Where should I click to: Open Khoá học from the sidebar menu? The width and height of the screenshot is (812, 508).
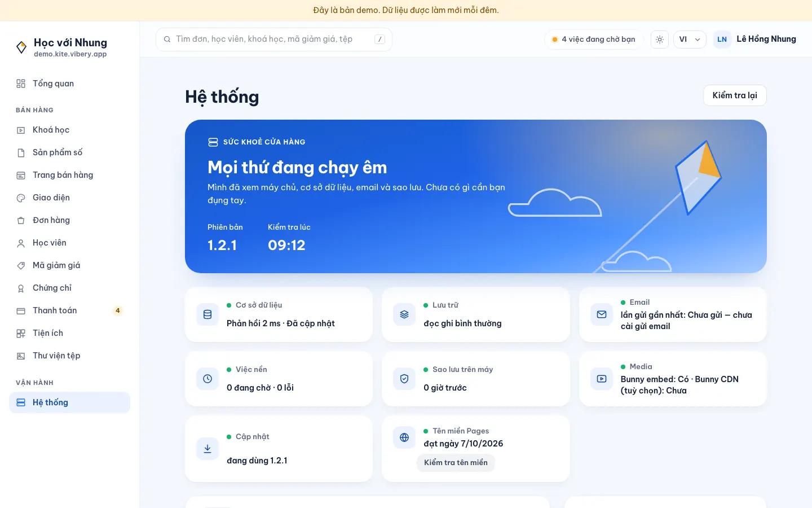(x=70, y=130)
